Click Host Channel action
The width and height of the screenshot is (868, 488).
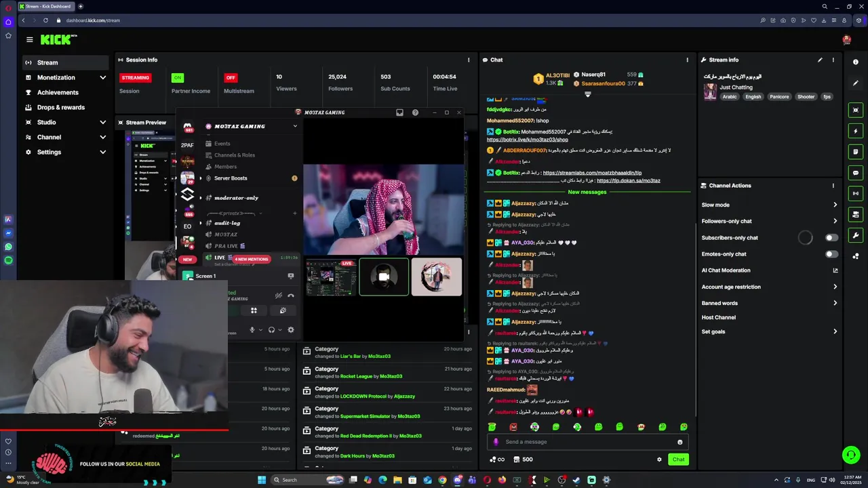[718, 317]
